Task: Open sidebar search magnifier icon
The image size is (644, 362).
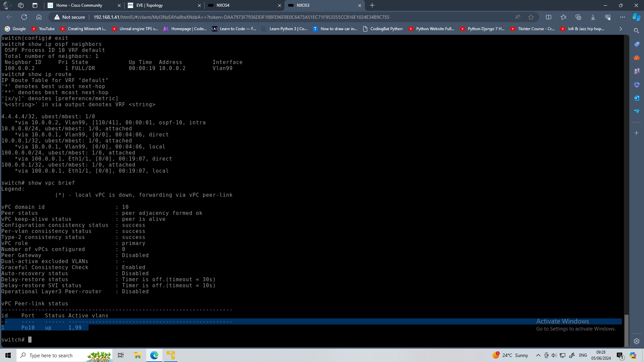Action: coord(636,31)
